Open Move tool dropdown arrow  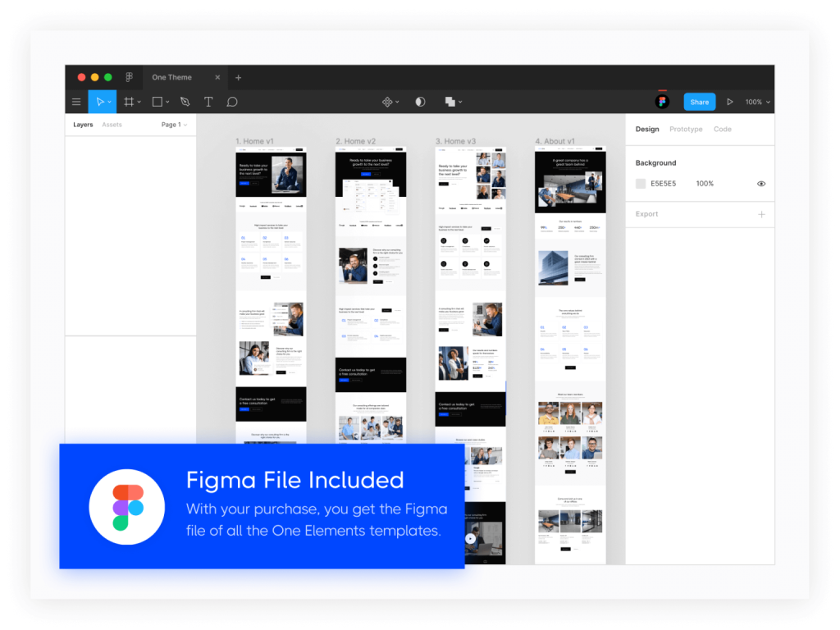tap(110, 102)
